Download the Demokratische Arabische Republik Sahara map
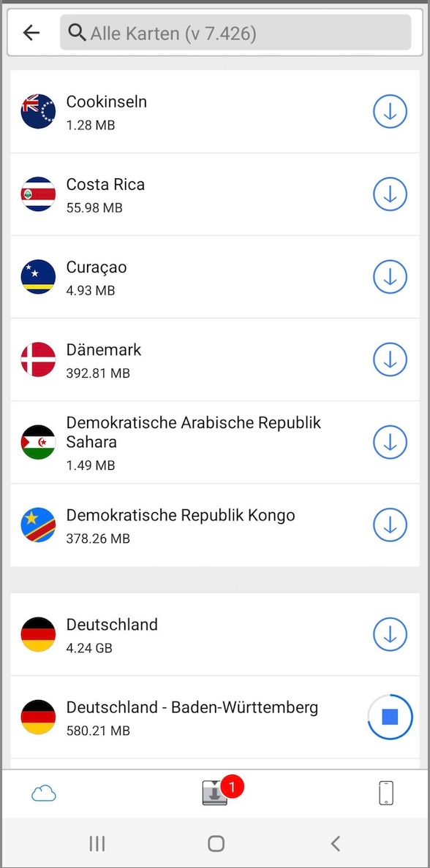This screenshot has width=430, height=868. pyautogui.click(x=390, y=442)
